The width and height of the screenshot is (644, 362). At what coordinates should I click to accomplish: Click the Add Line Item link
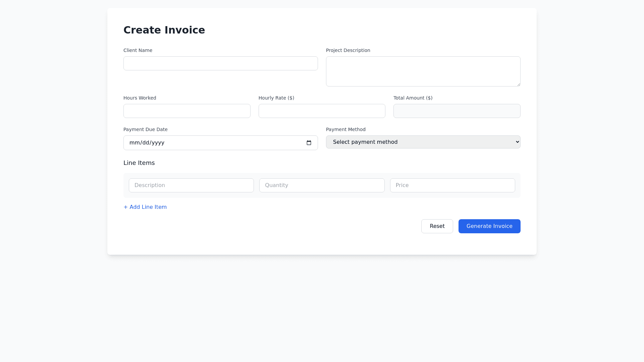145,207
